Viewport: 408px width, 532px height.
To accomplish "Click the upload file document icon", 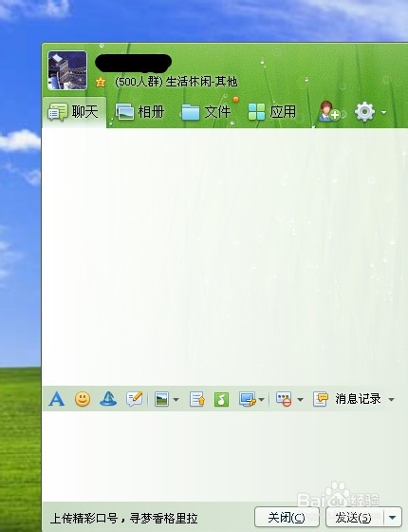I will coord(197,399).
